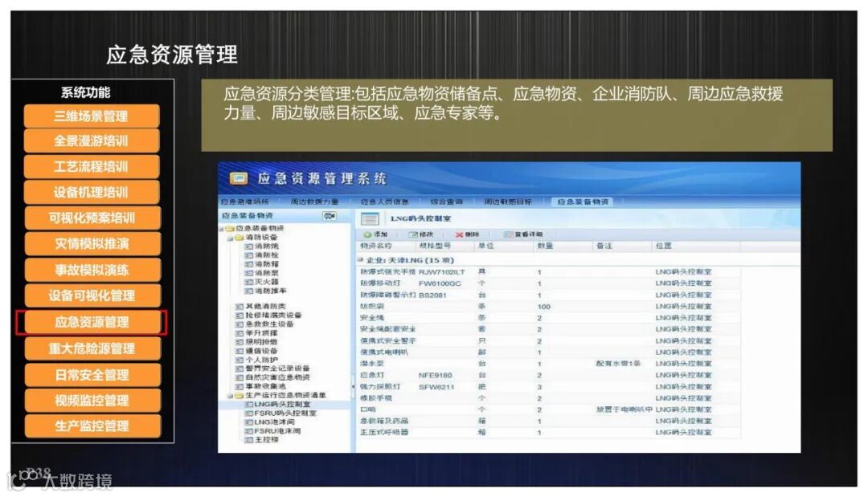868x497 pixels.
Task: Click the collapse icon beside 应急装备物资 panel header
Action: [330, 216]
